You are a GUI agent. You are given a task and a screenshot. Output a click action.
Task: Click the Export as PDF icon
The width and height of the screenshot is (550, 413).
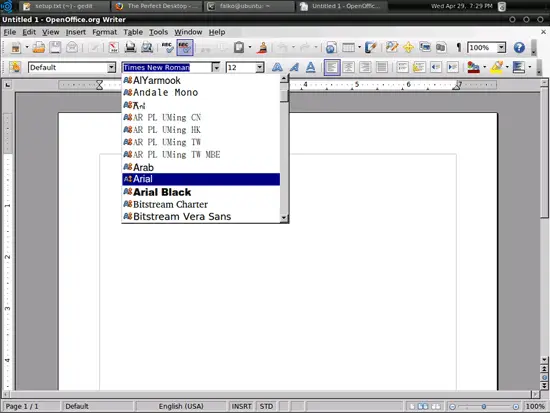pos(113,47)
